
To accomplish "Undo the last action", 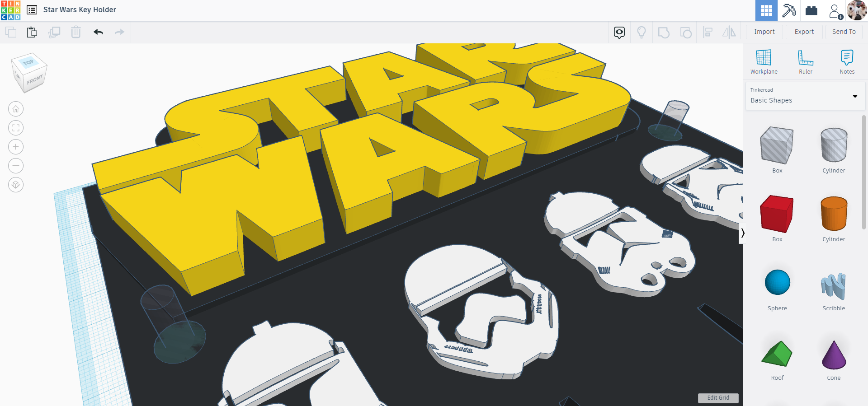I will tap(99, 32).
